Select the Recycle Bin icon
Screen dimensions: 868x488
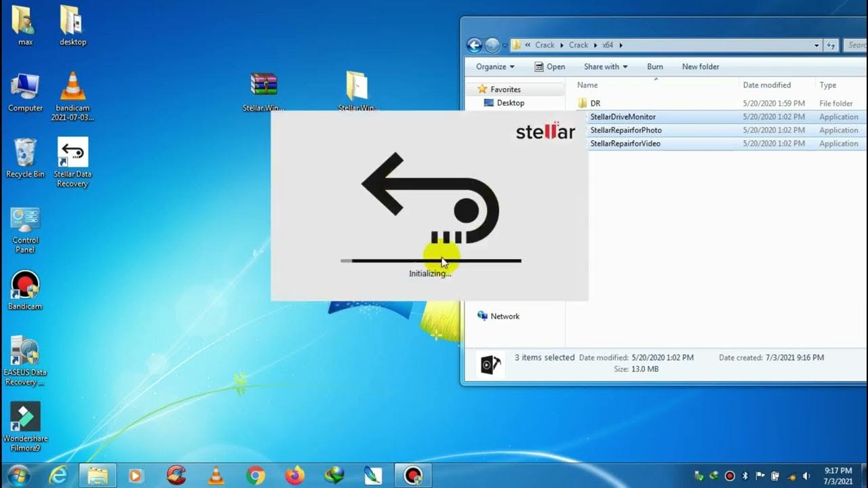tap(25, 158)
